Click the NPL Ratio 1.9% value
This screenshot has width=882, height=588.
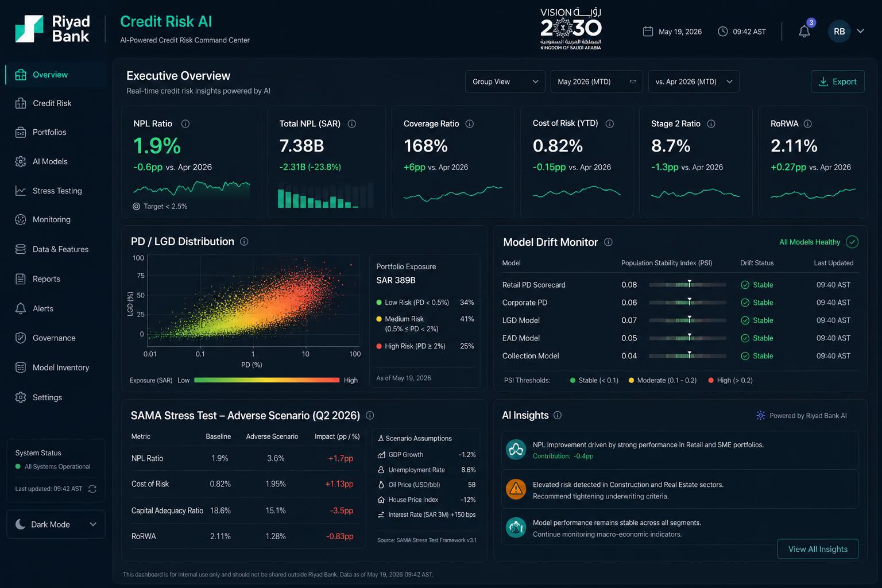pyautogui.click(x=157, y=146)
